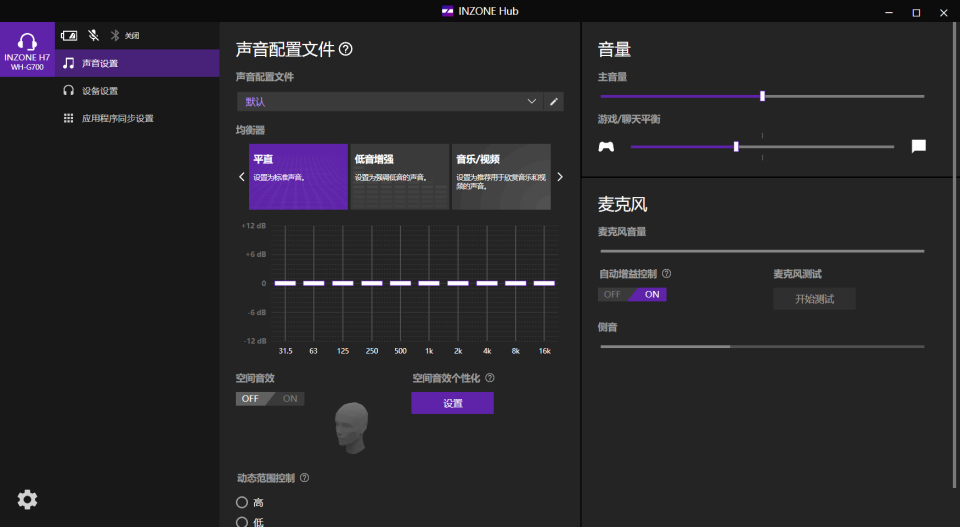960x527 pixels.
Task: Click the -12 dB axis label
Action: [x=255, y=341]
